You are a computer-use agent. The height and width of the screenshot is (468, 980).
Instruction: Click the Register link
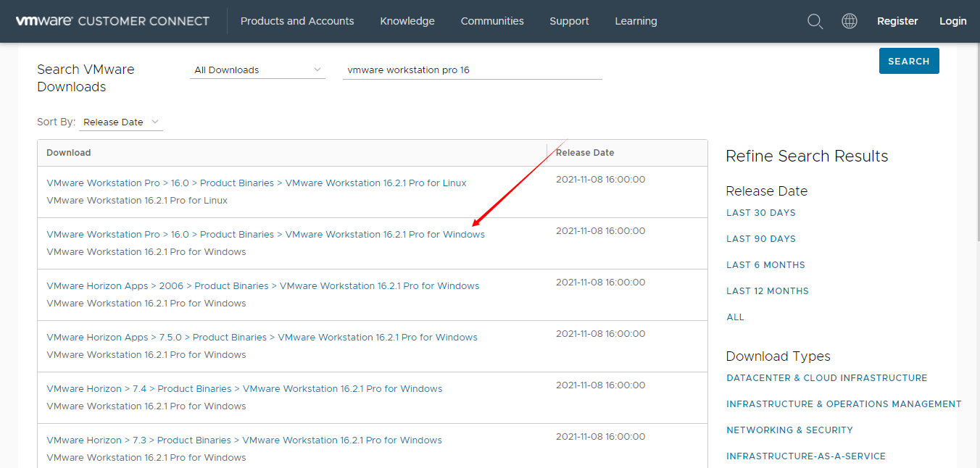pyautogui.click(x=897, y=21)
